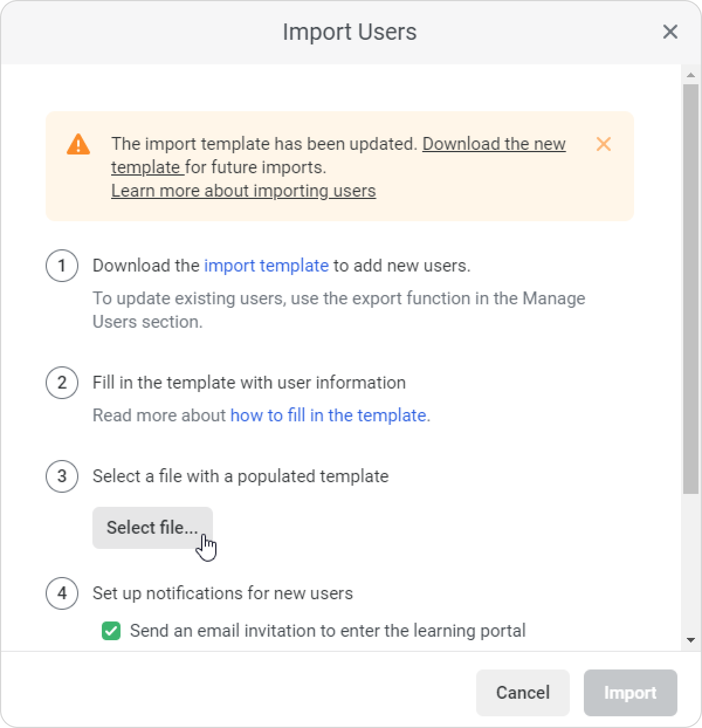Open "Learn more about importing users" link

coord(243,191)
